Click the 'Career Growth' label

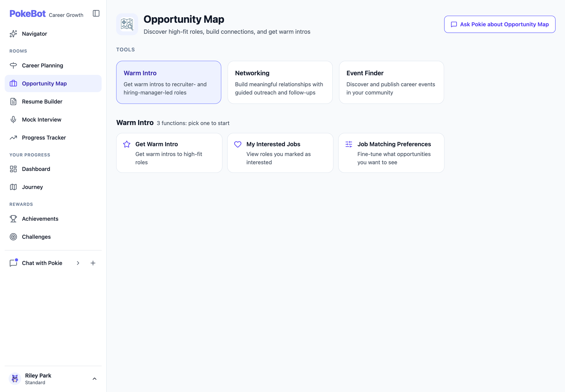click(x=66, y=15)
